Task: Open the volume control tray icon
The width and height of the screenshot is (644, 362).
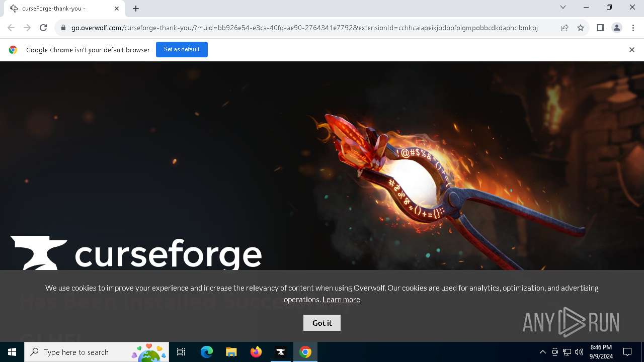Action: pyautogui.click(x=579, y=352)
